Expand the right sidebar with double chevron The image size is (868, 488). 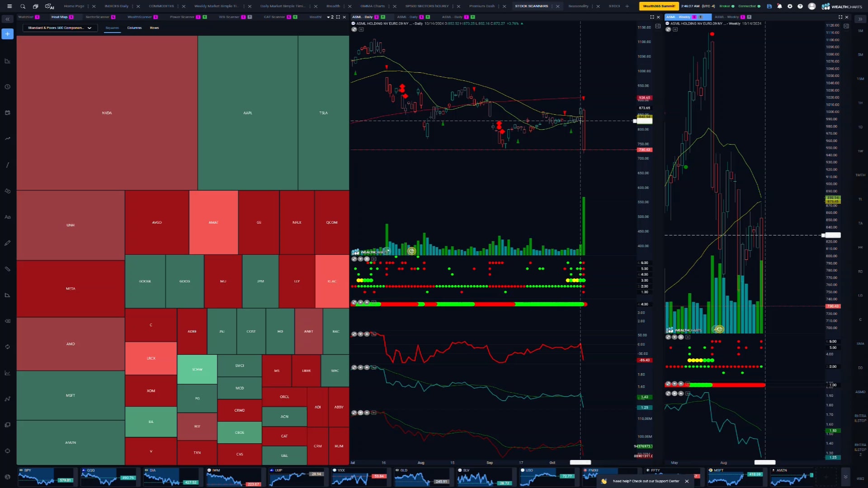point(860,19)
